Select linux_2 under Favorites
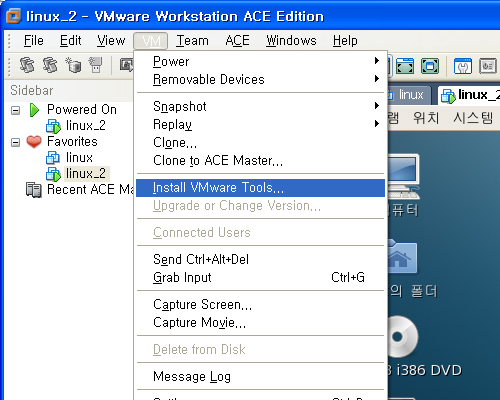500x400 pixels. pyautogui.click(x=86, y=174)
